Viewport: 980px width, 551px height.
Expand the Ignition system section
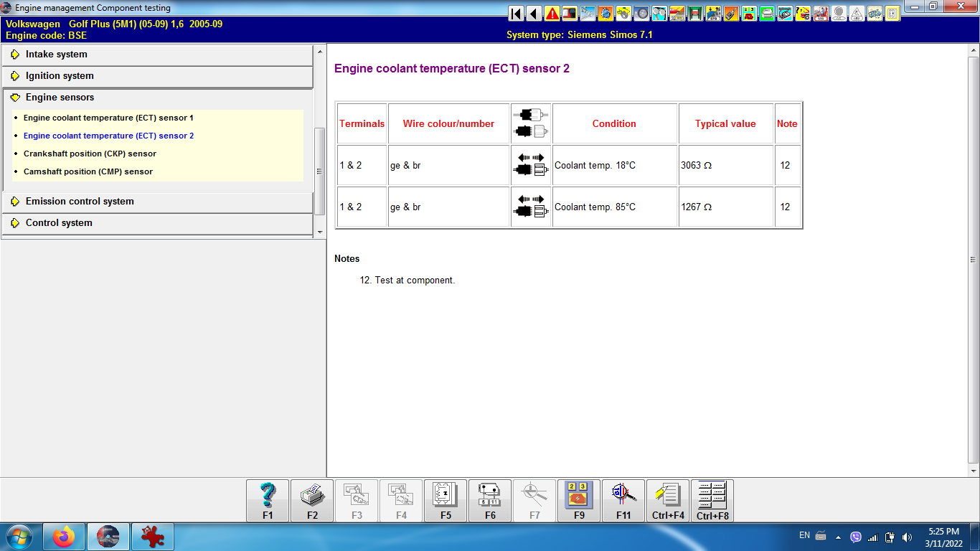click(60, 76)
